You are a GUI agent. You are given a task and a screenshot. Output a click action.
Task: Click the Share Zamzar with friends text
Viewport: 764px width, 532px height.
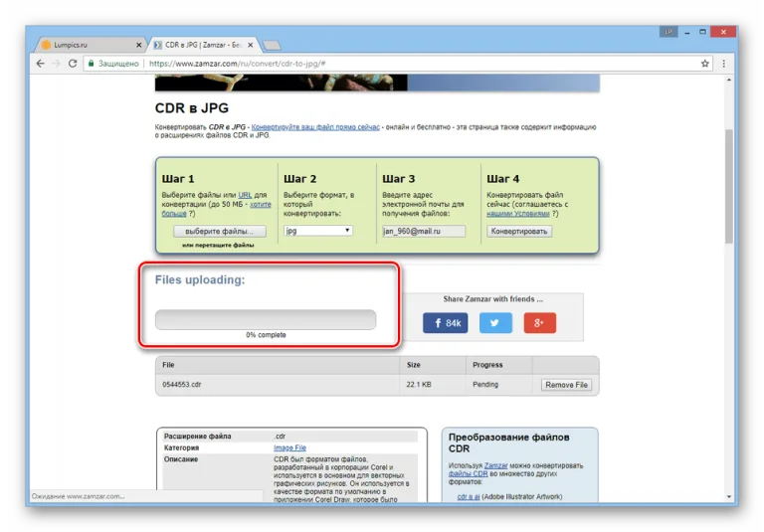(x=492, y=299)
